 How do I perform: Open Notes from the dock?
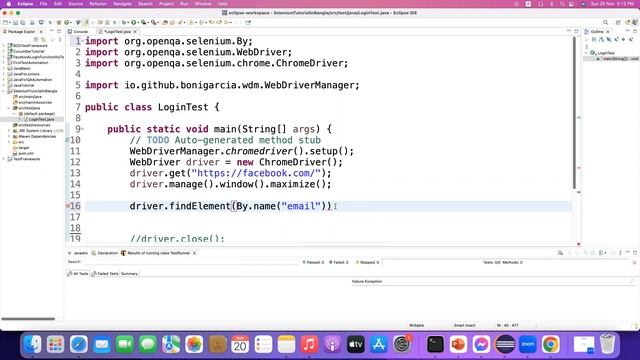(x=286, y=344)
